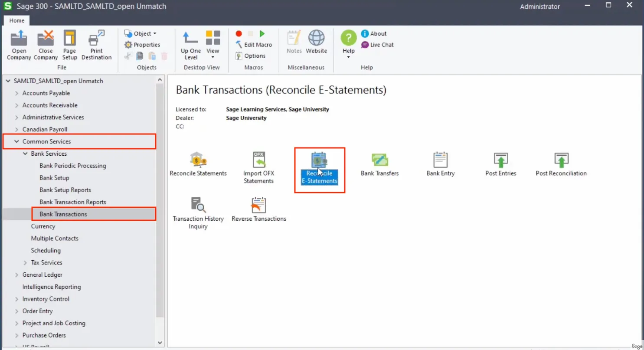The height and width of the screenshot is (350, 644).
Task: Open the About information
Action: point(374,33)
